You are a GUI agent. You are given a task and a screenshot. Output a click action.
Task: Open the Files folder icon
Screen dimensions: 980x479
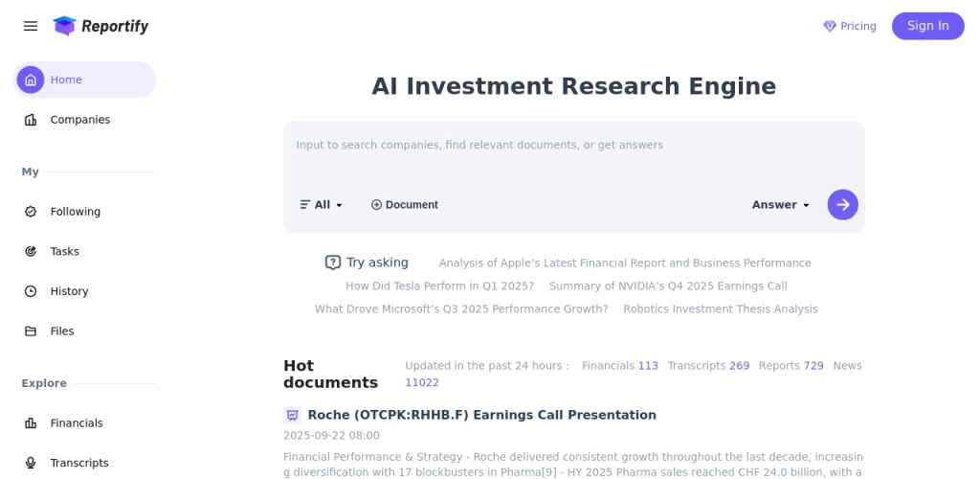pyautogui.click(x=31, y=331)
